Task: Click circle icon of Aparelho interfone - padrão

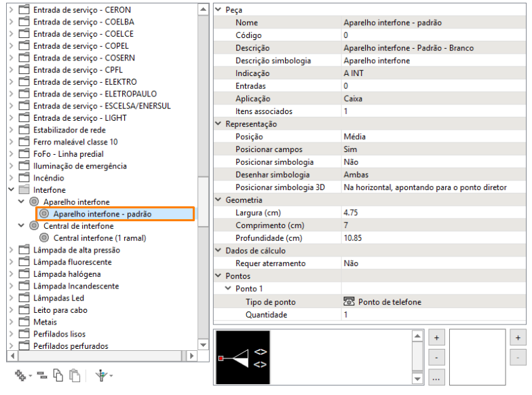Action: tap(44, 214)
